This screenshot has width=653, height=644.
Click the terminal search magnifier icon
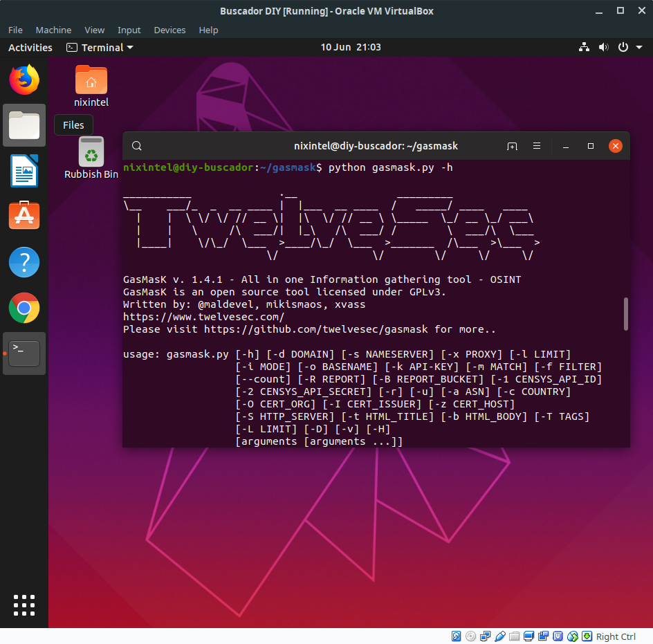pyautogui.click(x=136, y=146)
